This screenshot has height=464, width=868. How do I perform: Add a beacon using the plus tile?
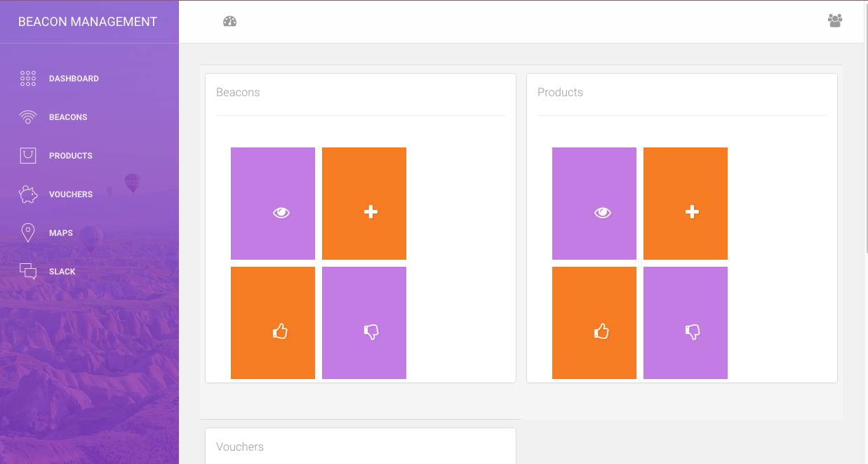pyautogui.click(x=364, y=204)
